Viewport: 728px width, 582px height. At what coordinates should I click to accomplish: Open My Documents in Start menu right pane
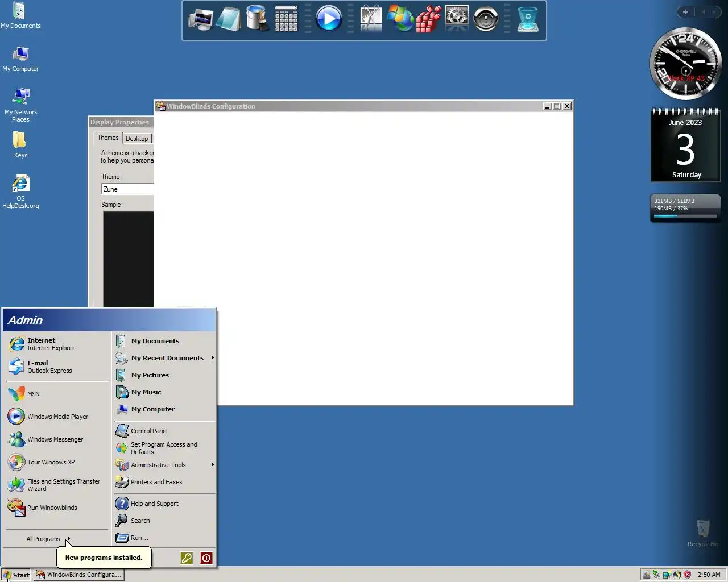point(165,340)
